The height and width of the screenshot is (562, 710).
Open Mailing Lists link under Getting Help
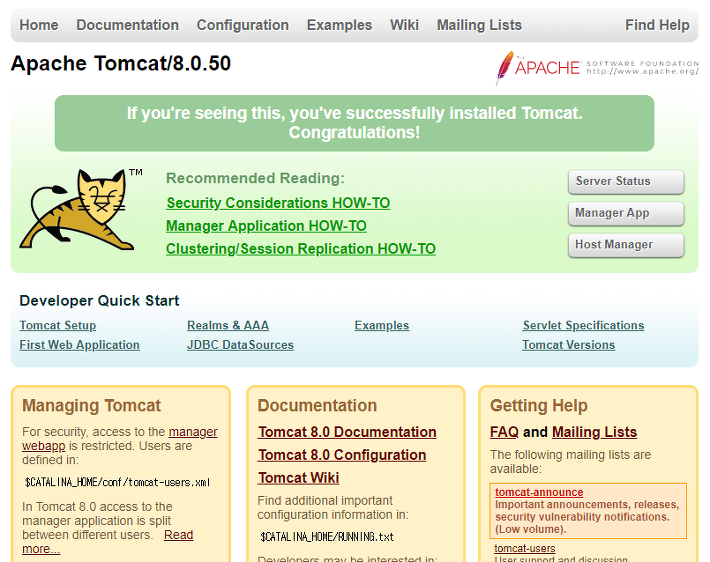(x=594, y=432)
